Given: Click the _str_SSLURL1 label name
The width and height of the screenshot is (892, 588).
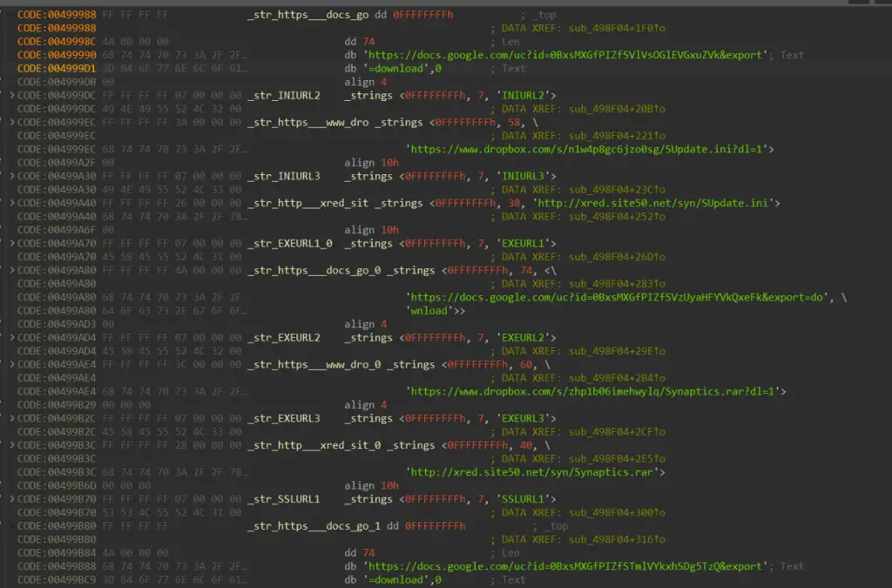Looking at the screenshot, I should click(283, 499).
